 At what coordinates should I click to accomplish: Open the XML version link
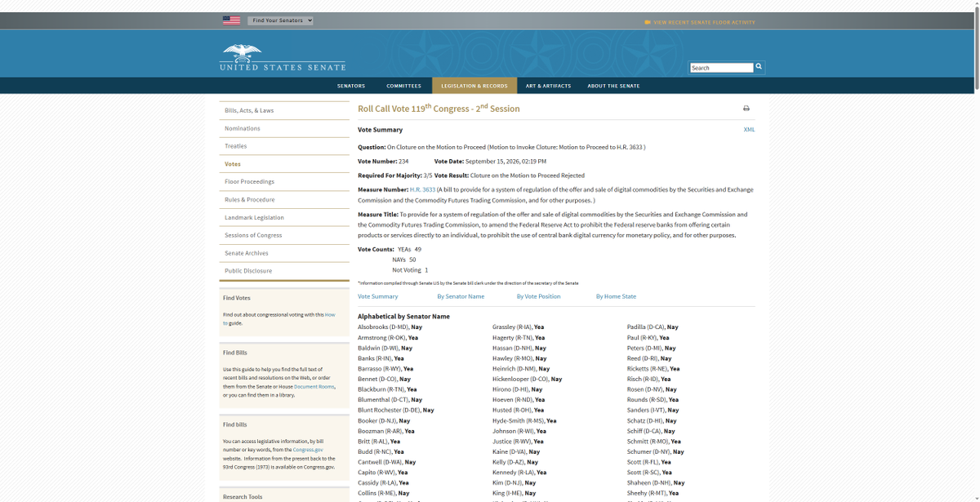point(749,130)
